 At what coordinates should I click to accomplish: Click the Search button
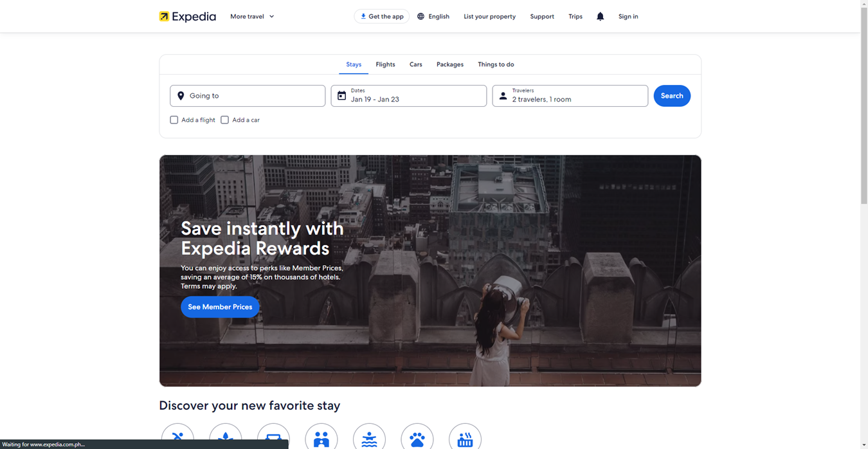coord(672,96)
